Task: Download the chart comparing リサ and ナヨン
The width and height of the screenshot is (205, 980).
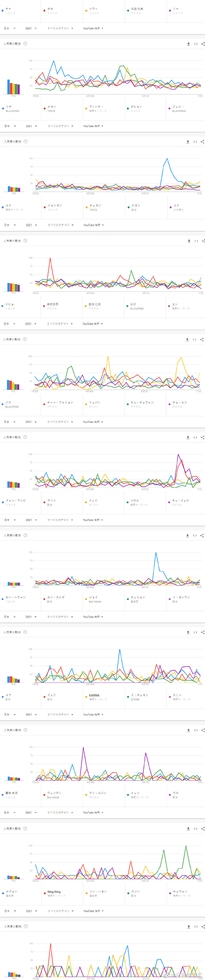Action: click(x=188, y=142)
